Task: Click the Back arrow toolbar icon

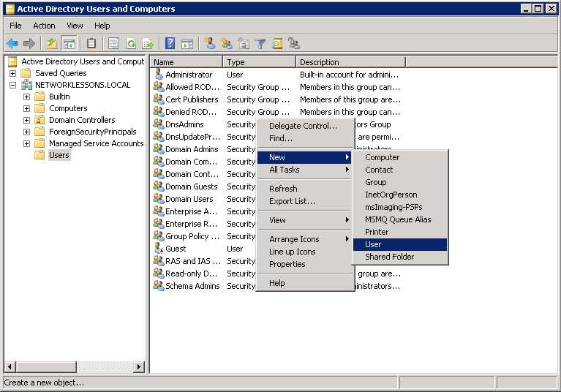Action: (x=12, y=44)
